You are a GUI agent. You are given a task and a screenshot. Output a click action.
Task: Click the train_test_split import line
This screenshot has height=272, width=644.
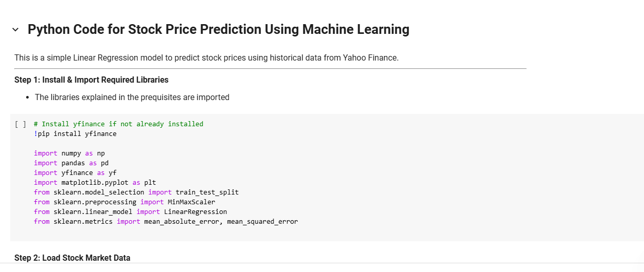136,192
